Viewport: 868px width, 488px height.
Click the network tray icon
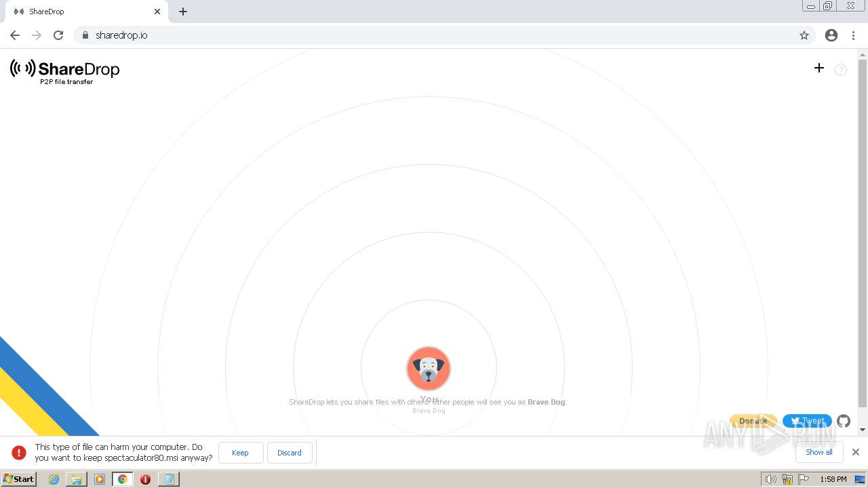[x=787, y=479]
